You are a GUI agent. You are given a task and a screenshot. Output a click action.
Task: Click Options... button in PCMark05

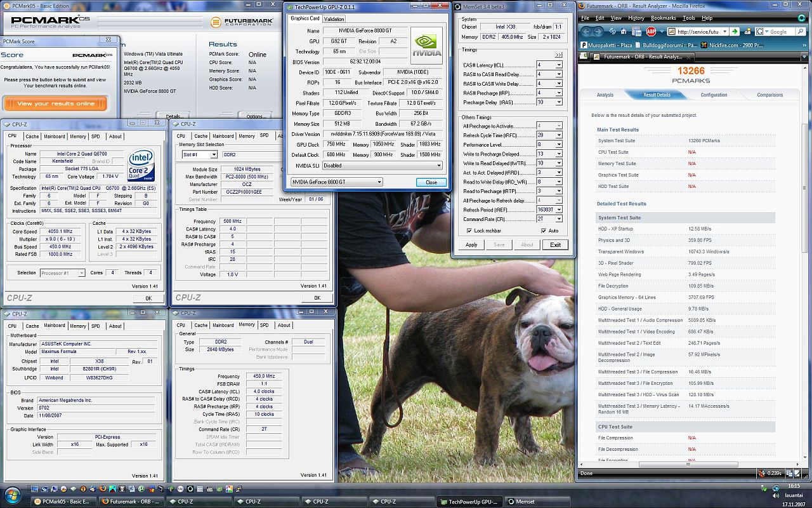(x=256, y=116)
